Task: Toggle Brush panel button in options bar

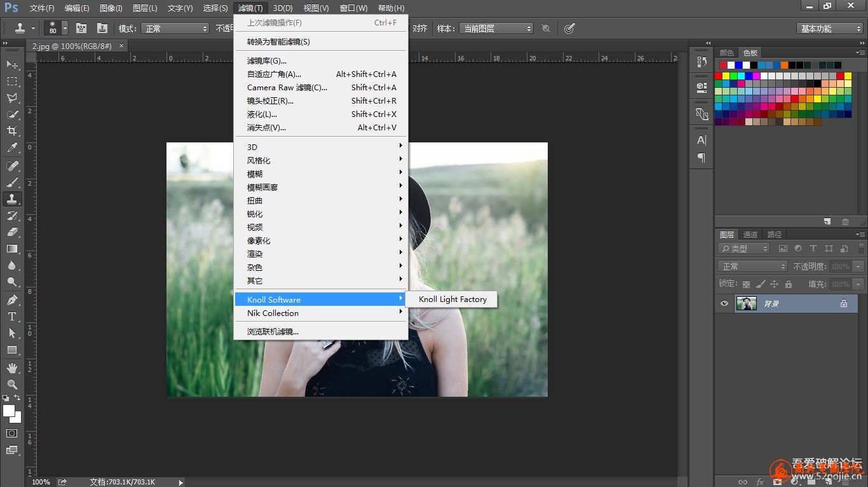Action: click(81, 28)
